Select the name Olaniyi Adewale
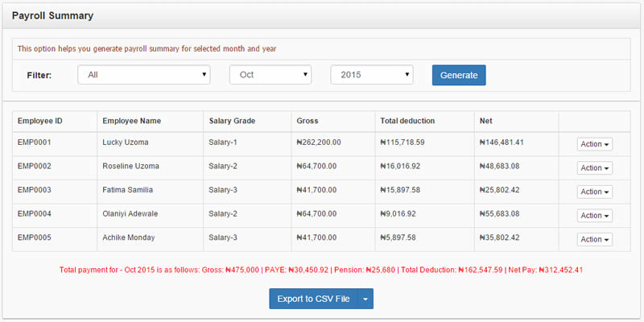Image resolution: width=644 pixels, height=322 pixels. tap(130, 214)
